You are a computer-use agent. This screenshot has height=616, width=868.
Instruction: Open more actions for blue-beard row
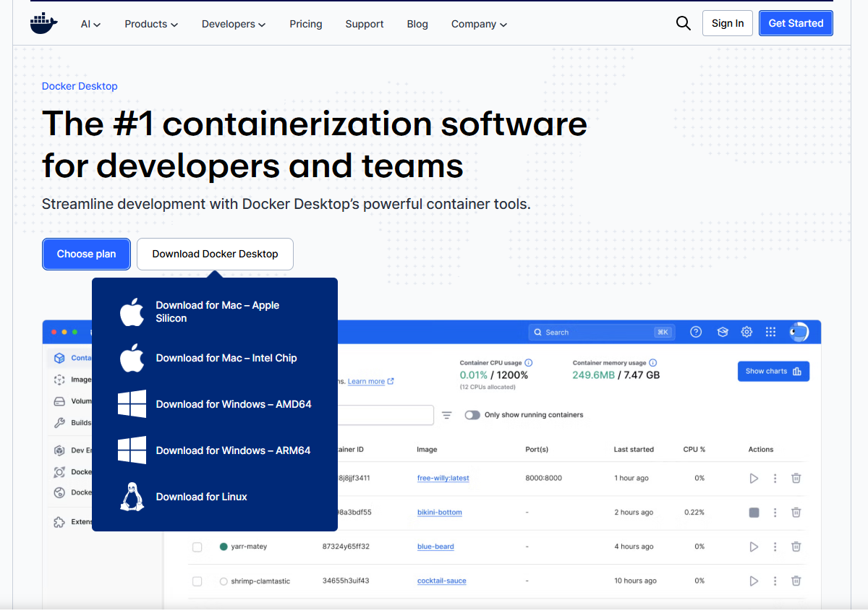click(775, 547)
